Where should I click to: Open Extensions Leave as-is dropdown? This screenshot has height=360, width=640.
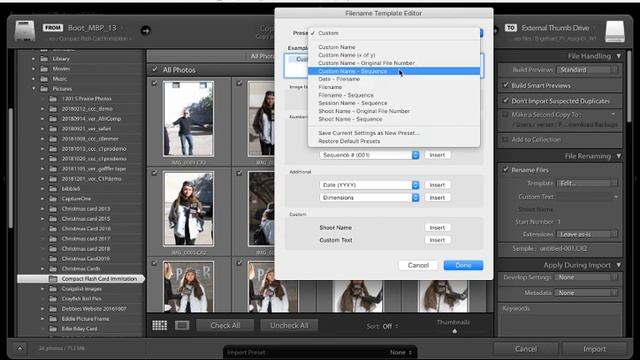pyautogui.click(x=587, y=234)
